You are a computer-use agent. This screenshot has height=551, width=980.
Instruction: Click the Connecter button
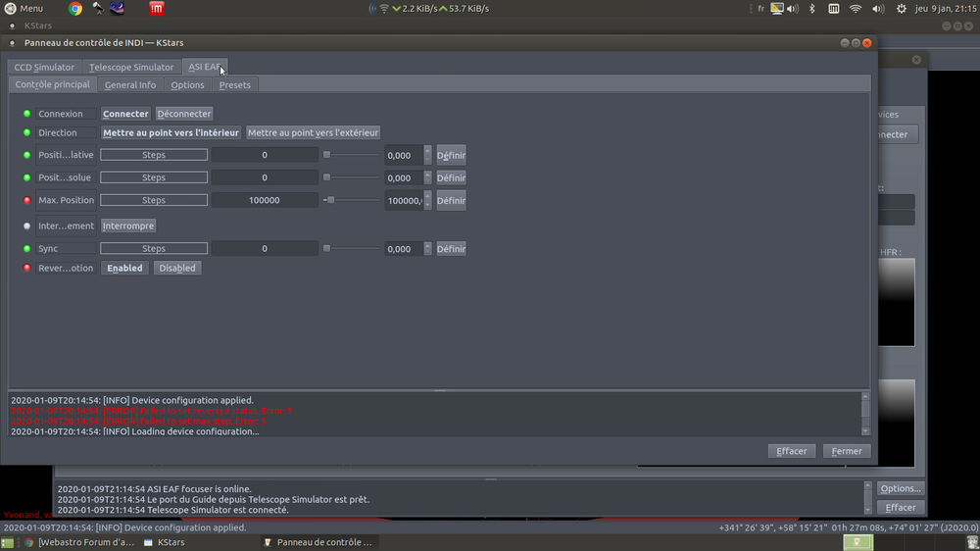pos(125,114)
